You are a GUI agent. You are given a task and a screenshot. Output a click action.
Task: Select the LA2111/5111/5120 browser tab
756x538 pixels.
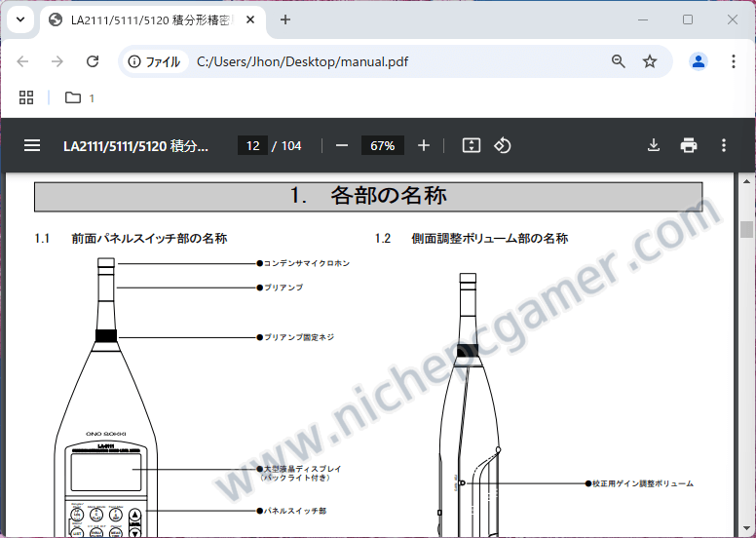(x=152, y=20)
